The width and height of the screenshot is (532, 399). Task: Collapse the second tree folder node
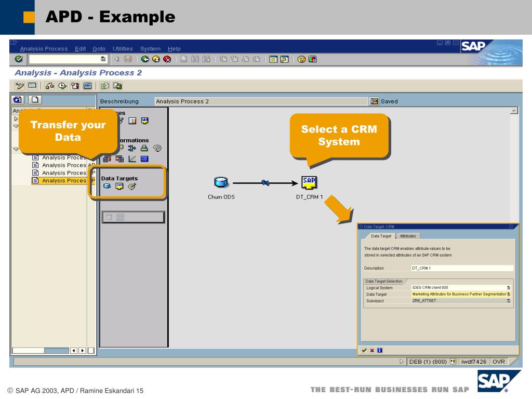16,126
